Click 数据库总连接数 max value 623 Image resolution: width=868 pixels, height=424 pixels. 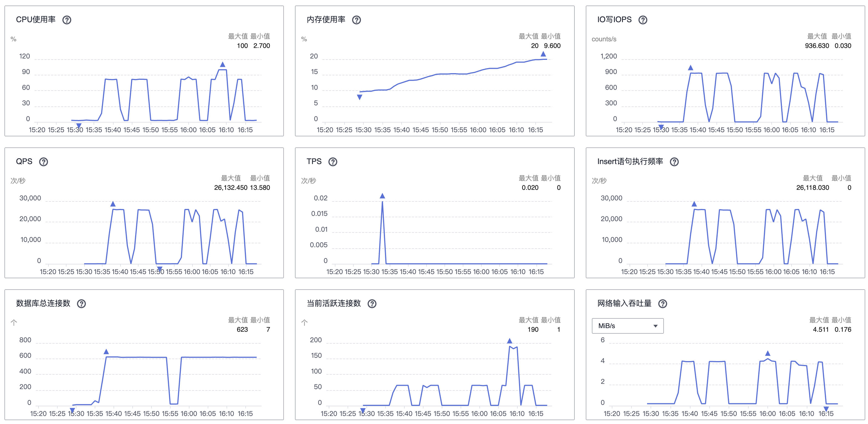tap(242, 330)
